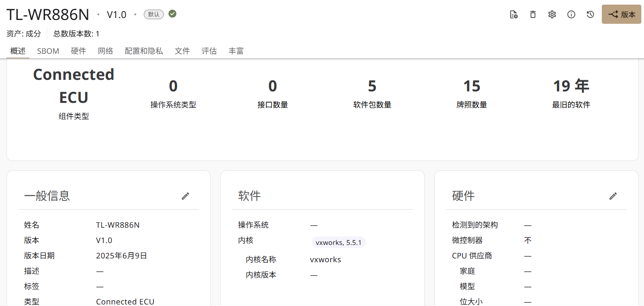644x306 pixels.
Task: Click the green verified checkmark icon
Action: (x=173, y=14)
